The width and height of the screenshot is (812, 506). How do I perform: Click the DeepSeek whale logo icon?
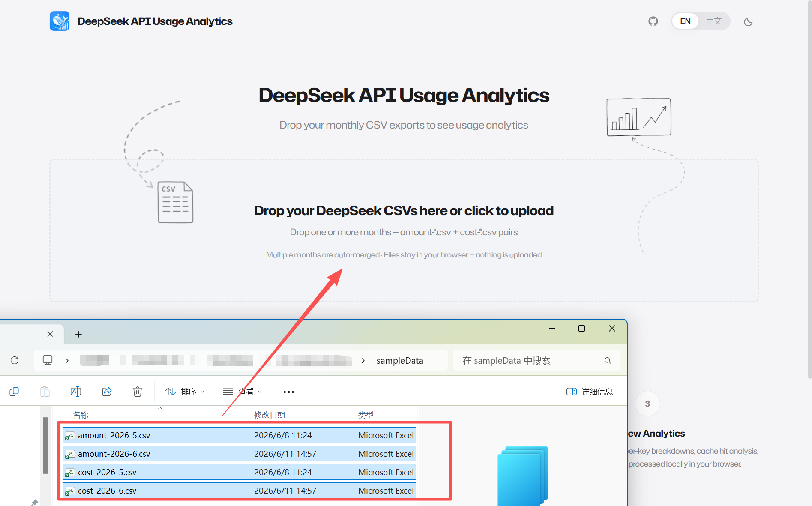pos(60,21)
